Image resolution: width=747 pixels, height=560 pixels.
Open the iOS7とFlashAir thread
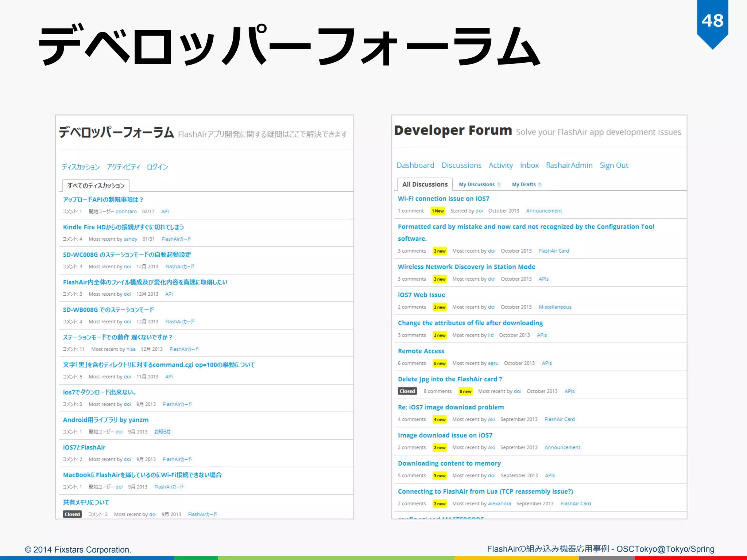84,447
